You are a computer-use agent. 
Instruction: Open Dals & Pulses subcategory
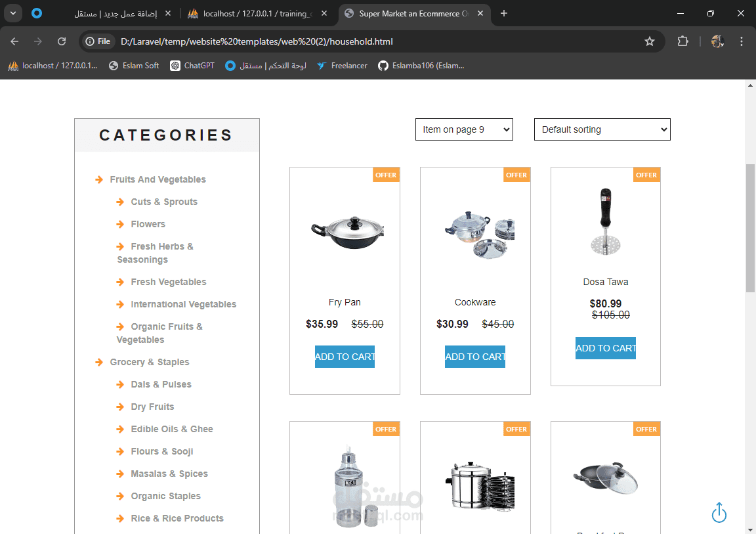pos(161,384)
